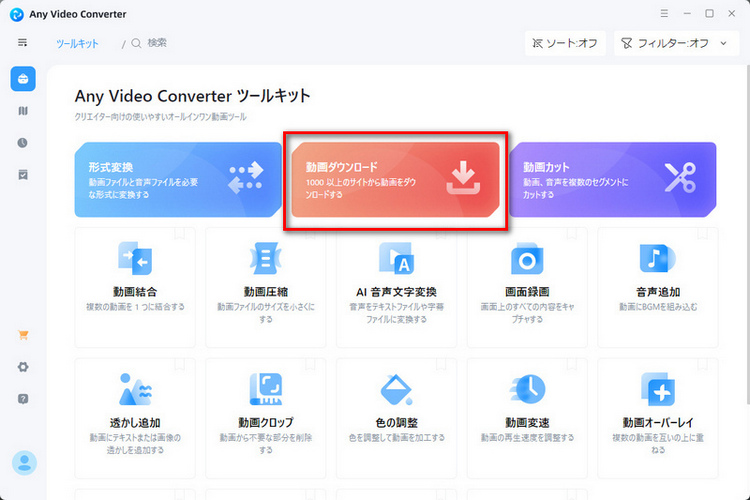This screenshot has height=500, width=750.
Task: Bookmark the 動画変速 card
Action: click(572, 365)
